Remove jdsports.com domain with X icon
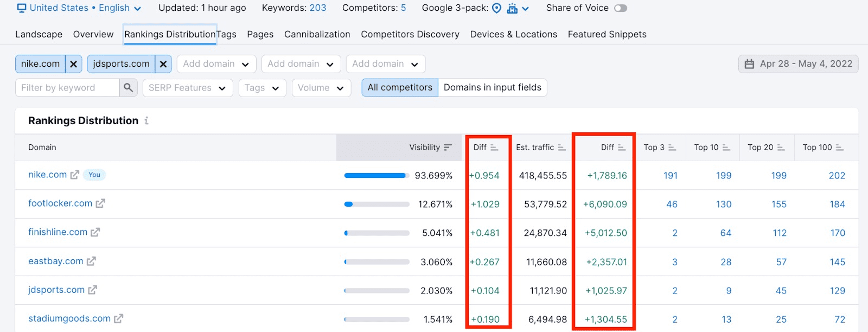Screen dimensions: 868x332 [x=163, y=64]
